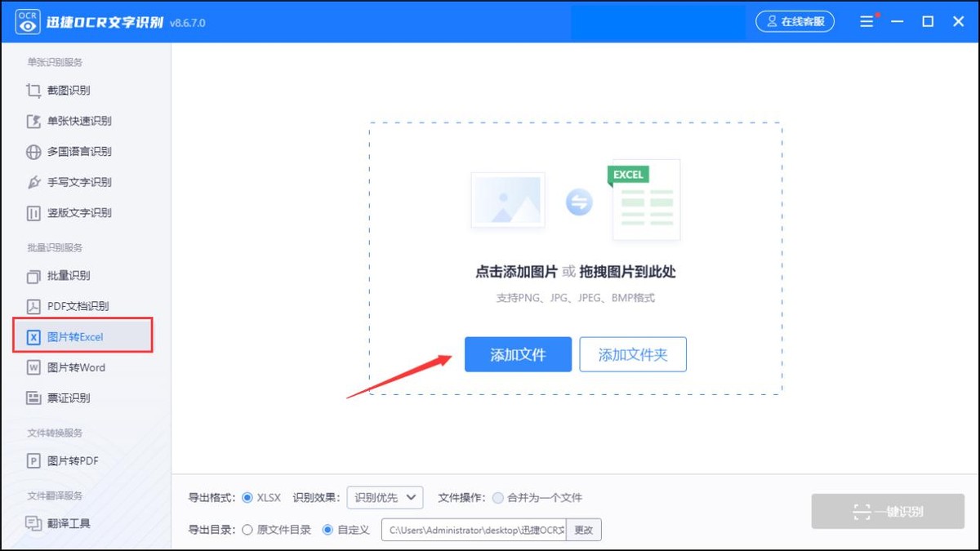Click the 添加文件夹 button
This screenshot has height=551, width=980.
click(633, 355)
